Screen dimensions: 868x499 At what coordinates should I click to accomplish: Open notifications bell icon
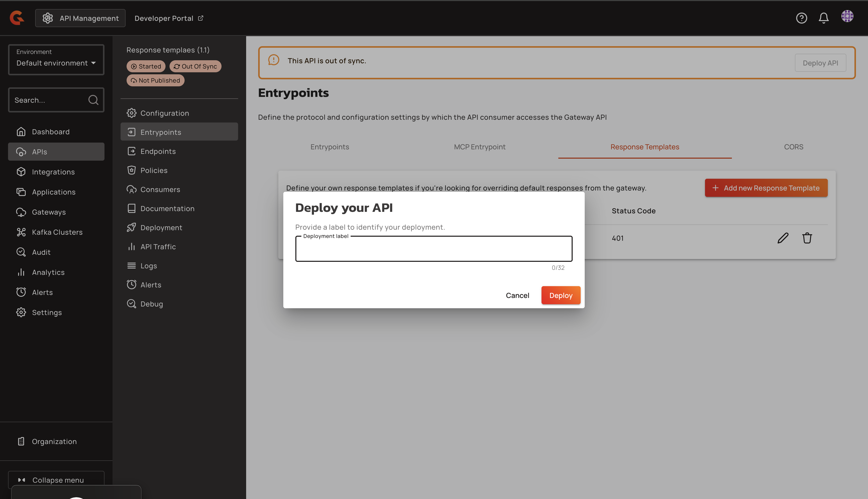click(824, 18)
